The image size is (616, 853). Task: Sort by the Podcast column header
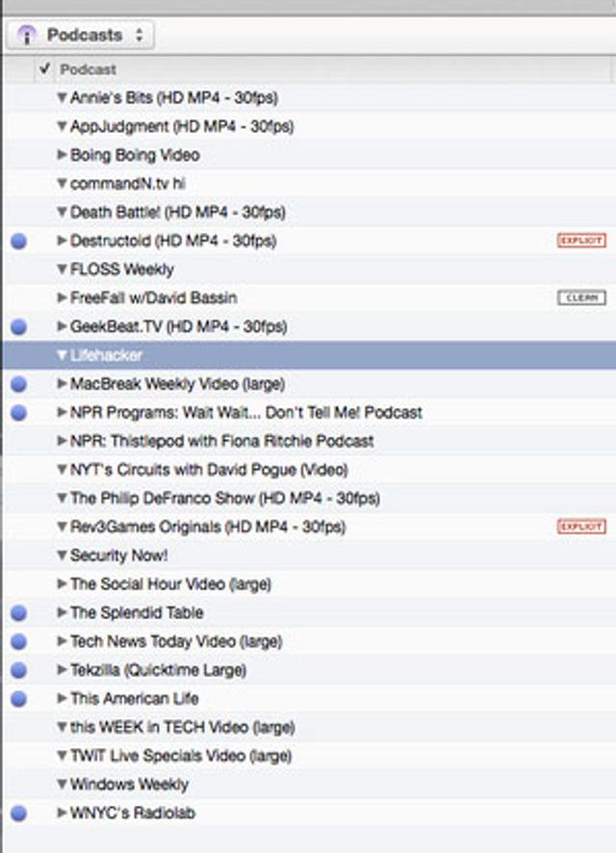click(88, 69)
